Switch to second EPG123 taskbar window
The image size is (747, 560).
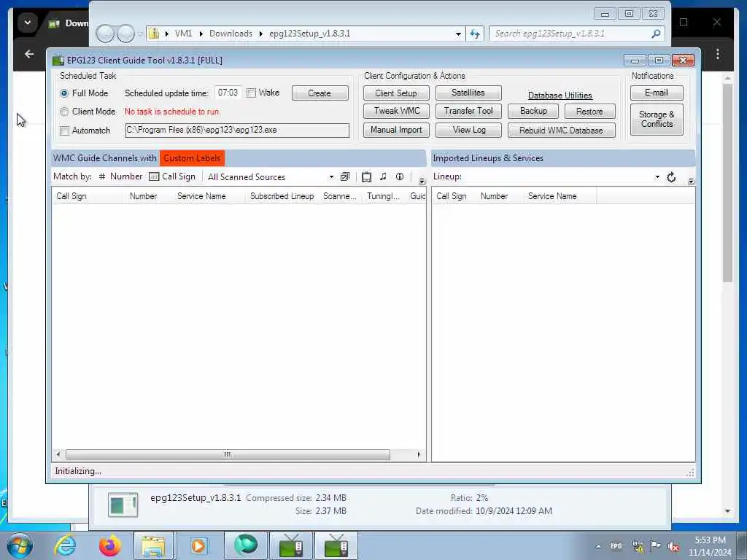[336, 545]
